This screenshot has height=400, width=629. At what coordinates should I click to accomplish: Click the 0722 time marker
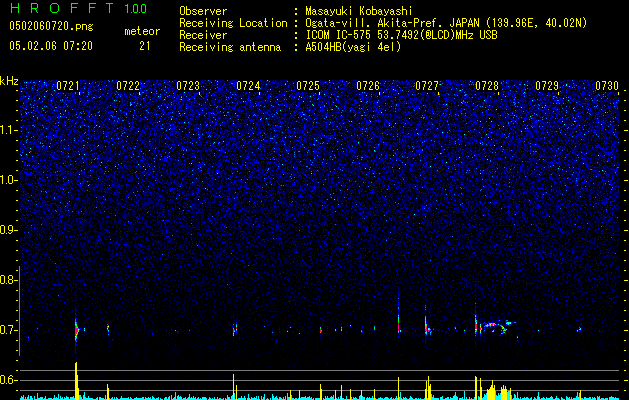point(128,86)
